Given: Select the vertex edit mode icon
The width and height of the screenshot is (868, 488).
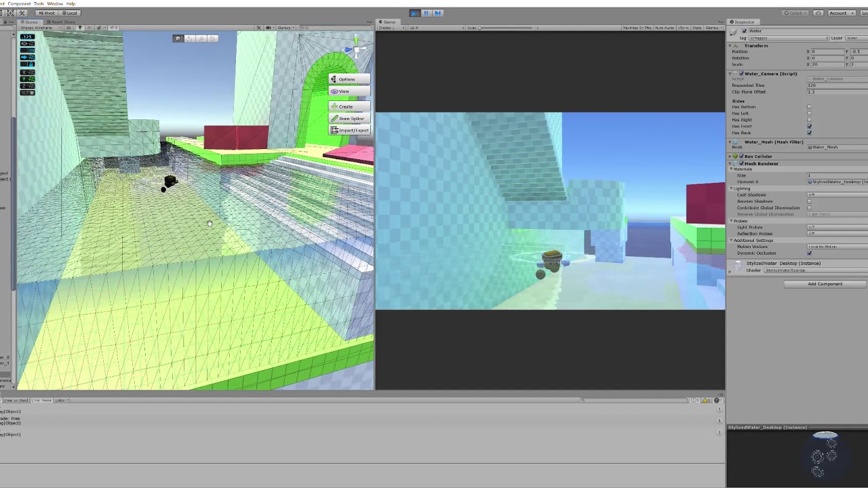Looking at the screenshot, I should [x=191, y=38].
